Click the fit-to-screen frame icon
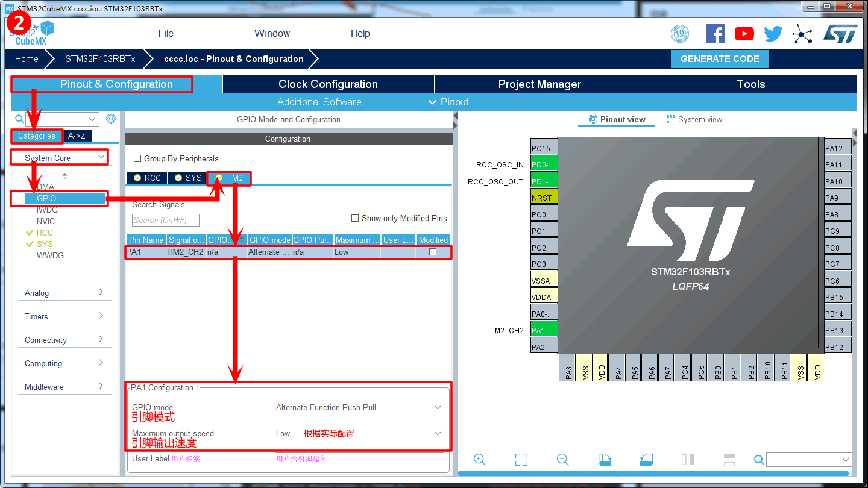This screenshot has height=488, width=868. pos(521,460)
